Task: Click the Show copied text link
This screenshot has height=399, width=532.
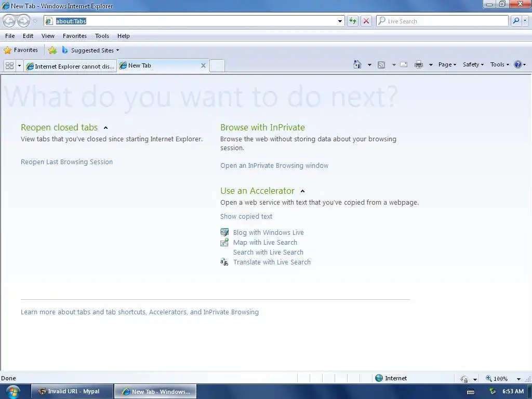Action: point(246,217)
